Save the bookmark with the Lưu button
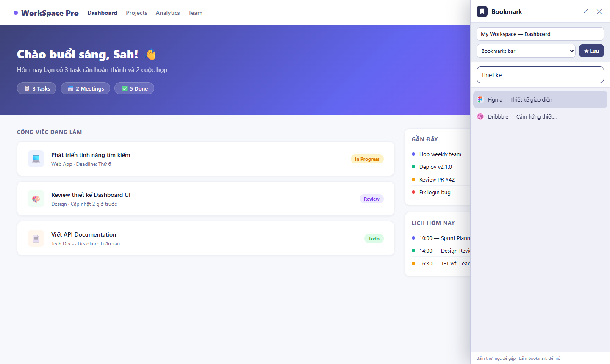Image resolution: width=610 pixels, height=364 pixels. [591, 51]
